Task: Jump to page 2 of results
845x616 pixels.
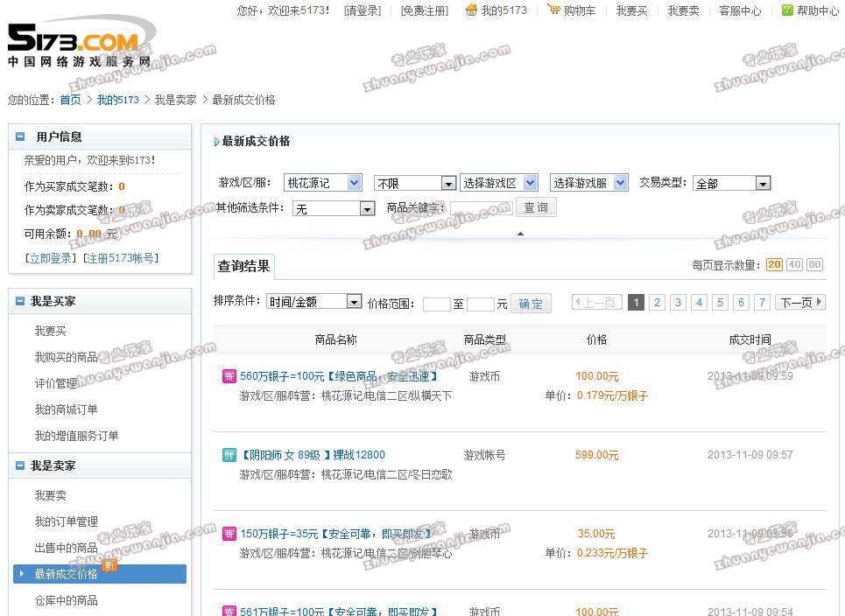Action: coord(657,302)
